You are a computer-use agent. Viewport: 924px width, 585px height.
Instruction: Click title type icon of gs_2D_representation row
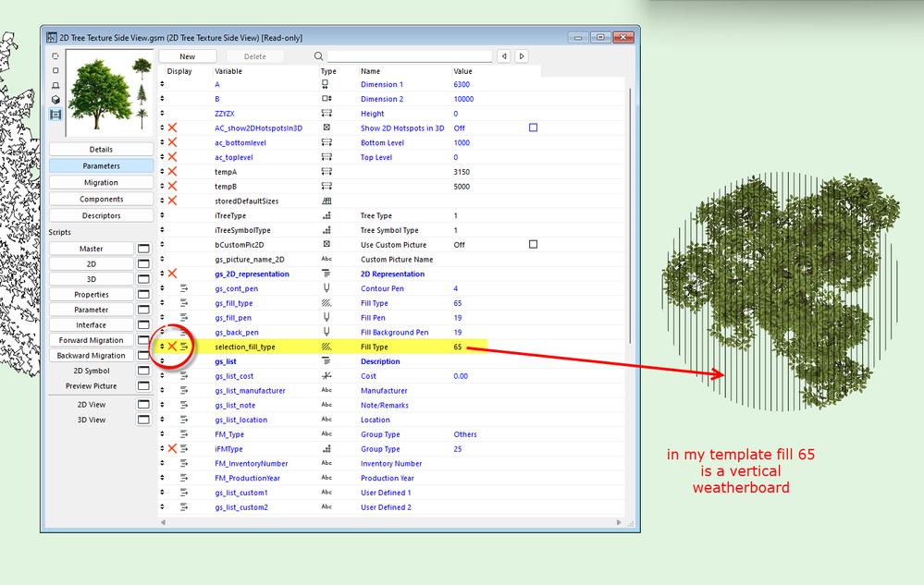[326, 274]
